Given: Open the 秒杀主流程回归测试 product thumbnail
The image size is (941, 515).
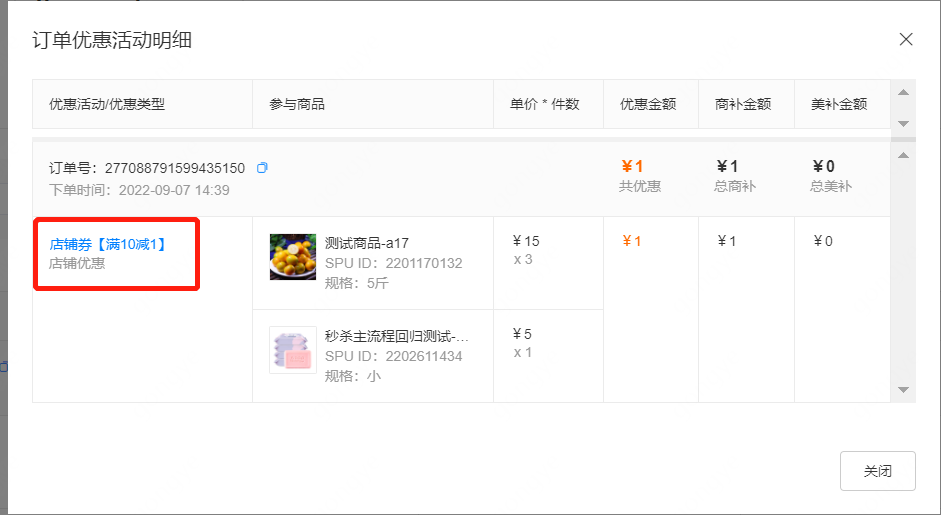Looking at the screenshot, I should point(293,350).
